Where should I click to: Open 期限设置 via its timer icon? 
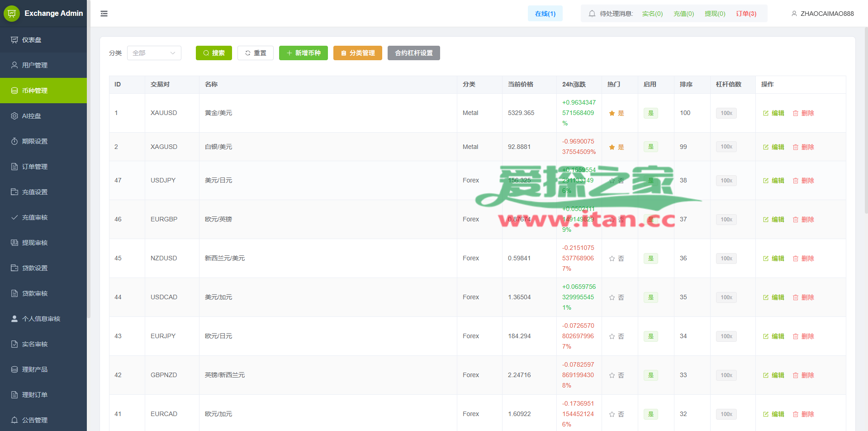[14, 141]
